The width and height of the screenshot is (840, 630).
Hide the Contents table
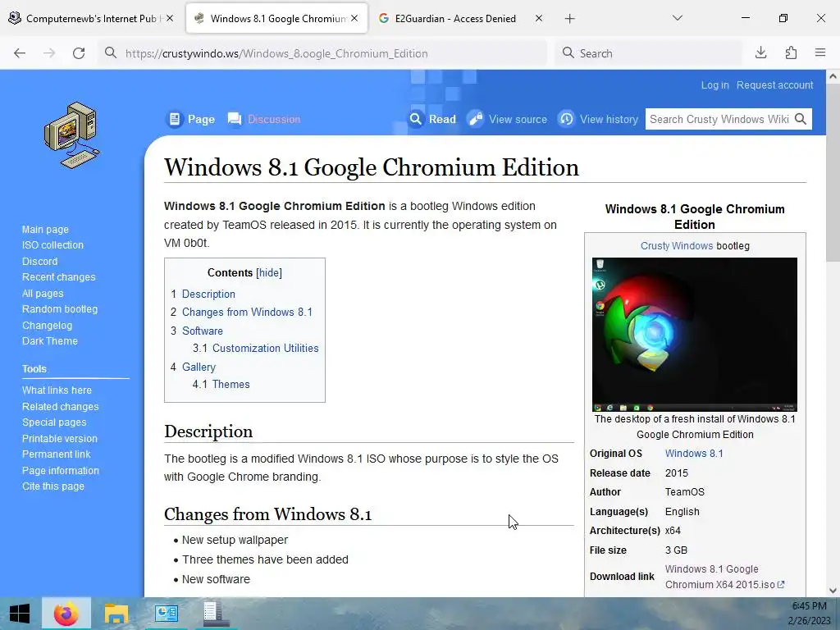click(x=269, y=272)
